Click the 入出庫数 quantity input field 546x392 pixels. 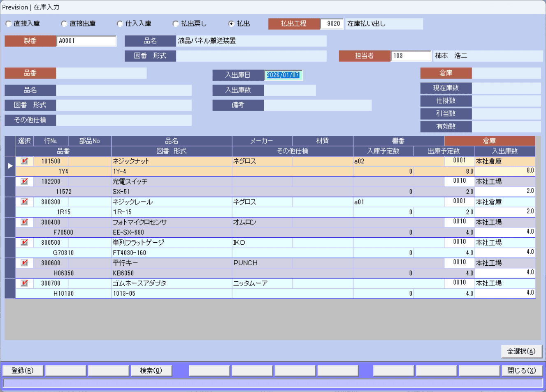[290, 90]
